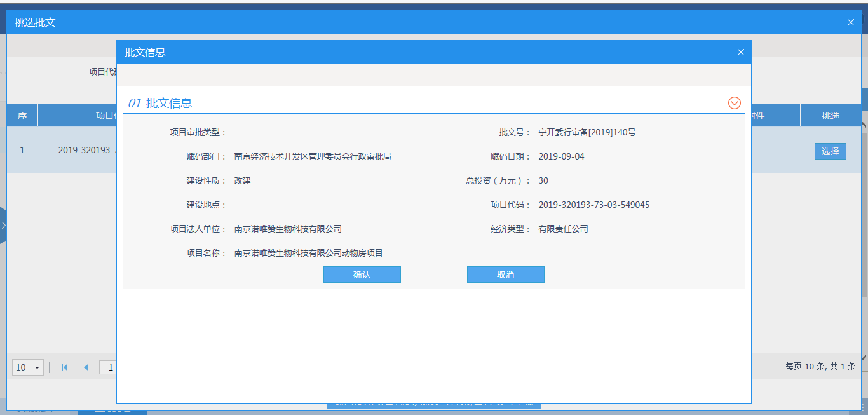Select 批文号 value 宁开委行审备[2019]140号
This screenshot has width=868, height=415.
tap(587, 133)
